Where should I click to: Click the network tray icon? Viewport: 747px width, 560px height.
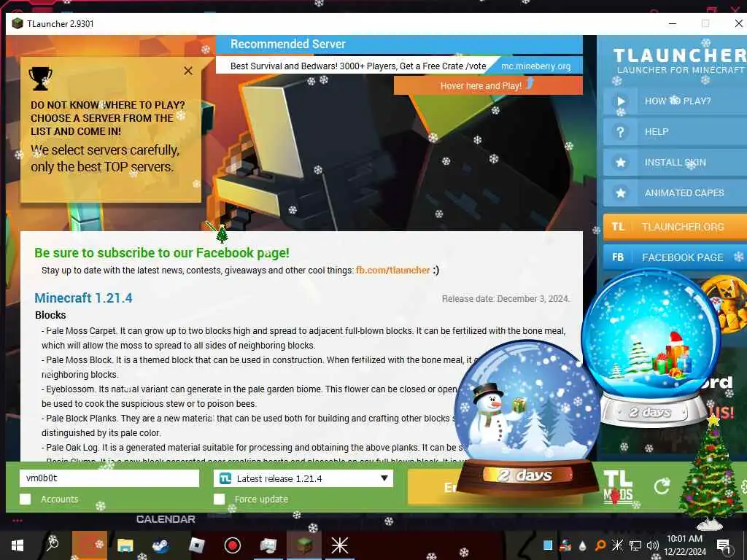coord(635,545)
